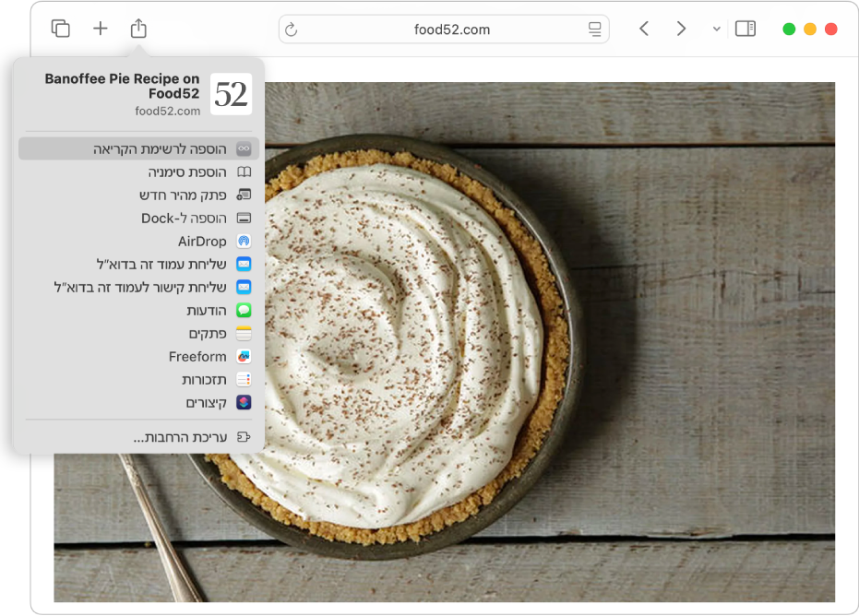Image resolution: width=859 pixels, height=616 pixels.
Task: Open עריכת הרחבות... option
Action: pos(138,437)
